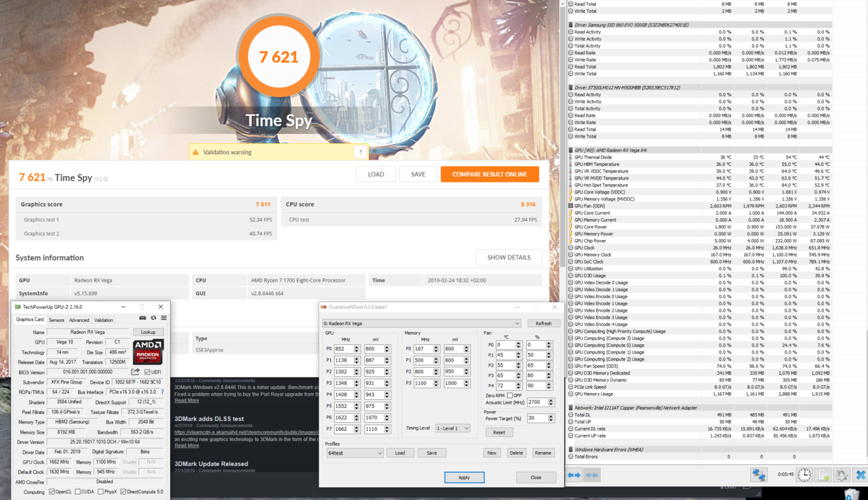The image size is (868, 500).
Task: Adjust Memory P3 MHz spinner
Action: point(437,383)
